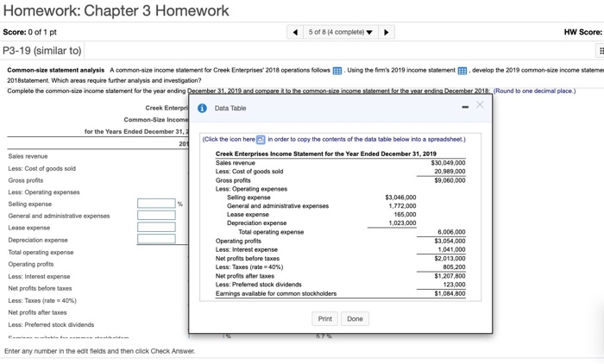Click the blue info icon beside Data Table
The image size is (604, 364).
(x=202, y=108)
